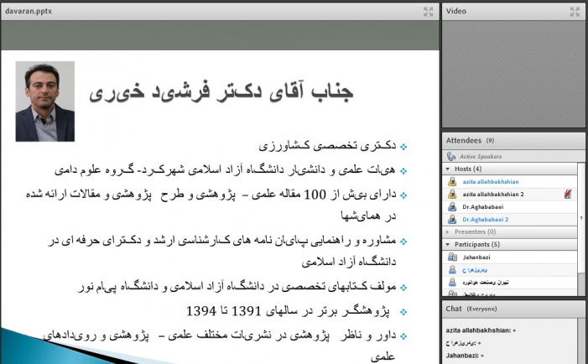
Task: Maximize the davaran.pptx share pod
Action: [x=428, y=11]
